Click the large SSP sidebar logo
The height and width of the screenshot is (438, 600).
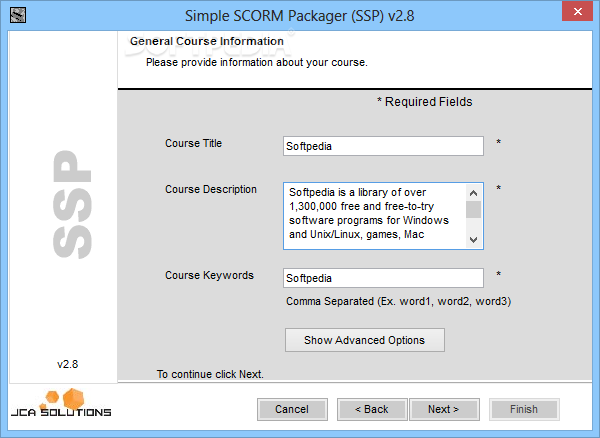tap(72, 204)
